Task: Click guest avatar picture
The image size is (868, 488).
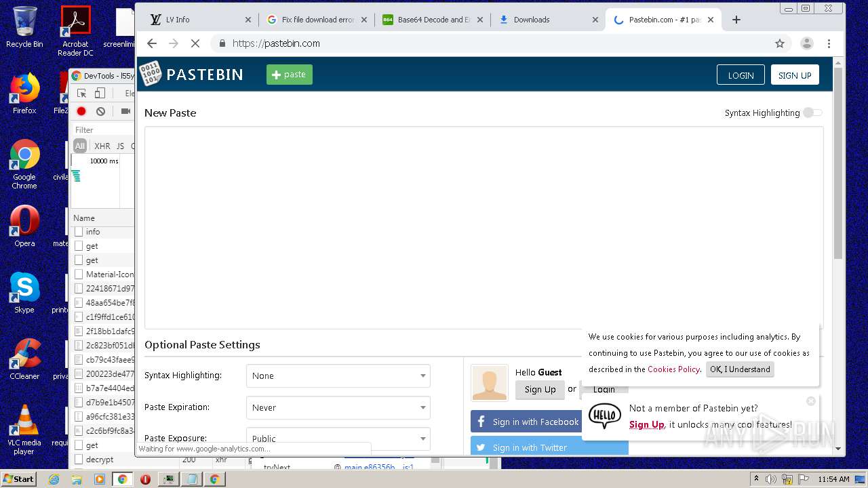Action: (x=490, y=383)
